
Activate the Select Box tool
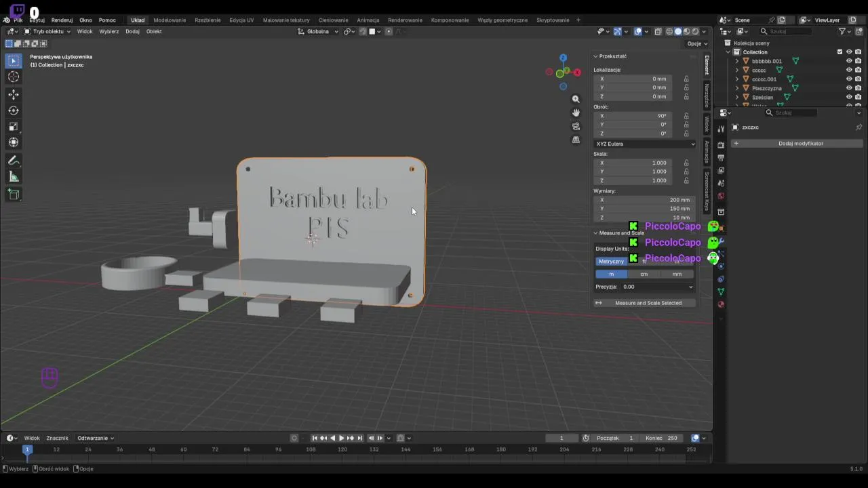pos(14,60)
